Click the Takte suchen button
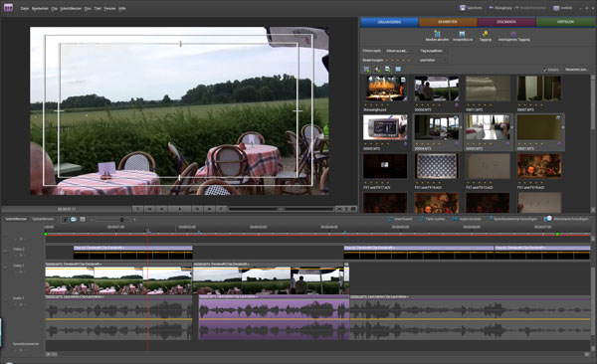 432,219
